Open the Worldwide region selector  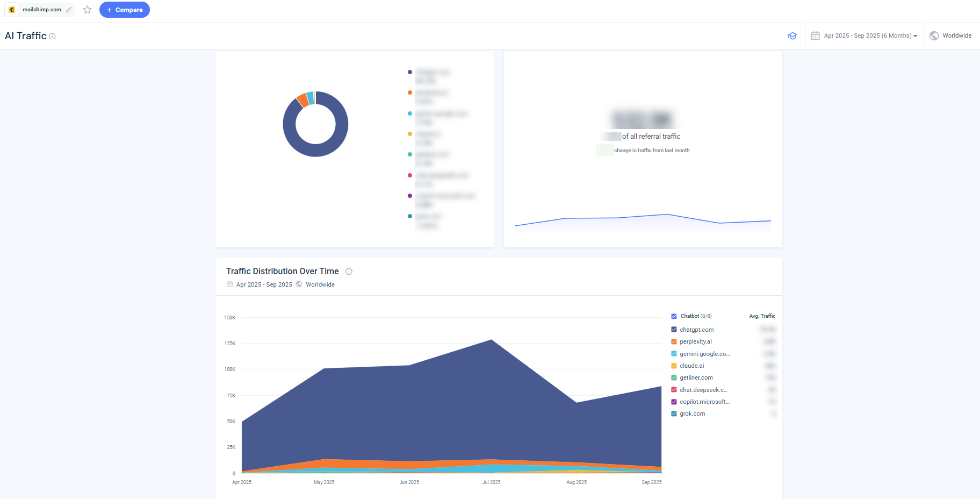pos(950,35)
